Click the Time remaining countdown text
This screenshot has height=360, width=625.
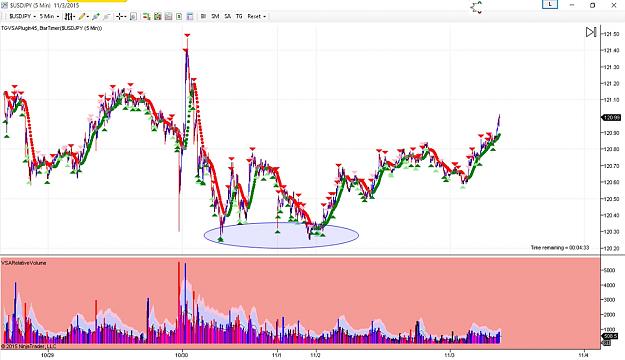coord(560,248)
